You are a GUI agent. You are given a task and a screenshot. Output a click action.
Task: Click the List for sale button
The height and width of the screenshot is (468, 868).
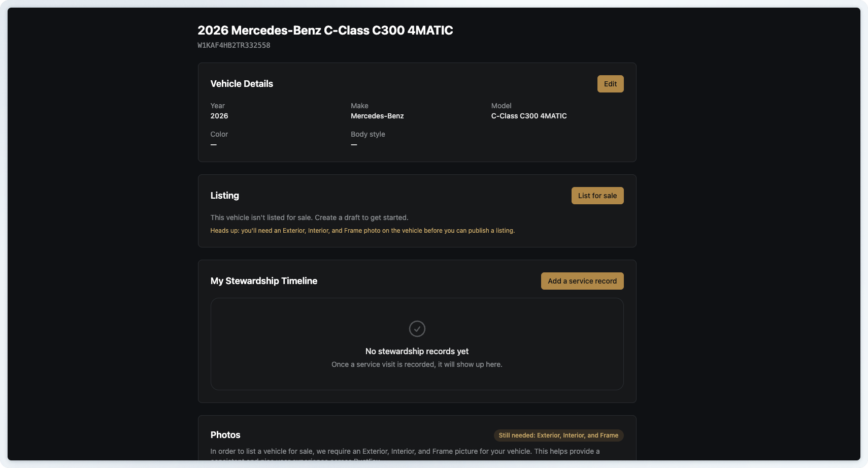tap(597, 196)
